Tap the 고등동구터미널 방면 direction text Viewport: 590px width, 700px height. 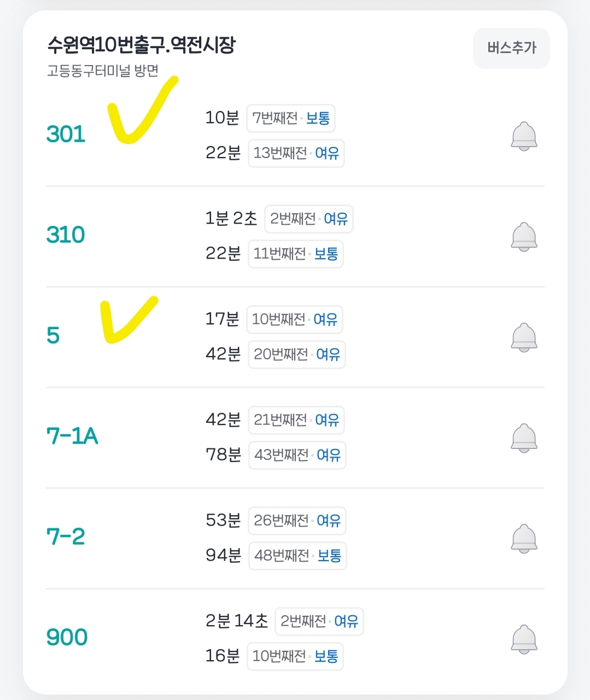point(102,71)
